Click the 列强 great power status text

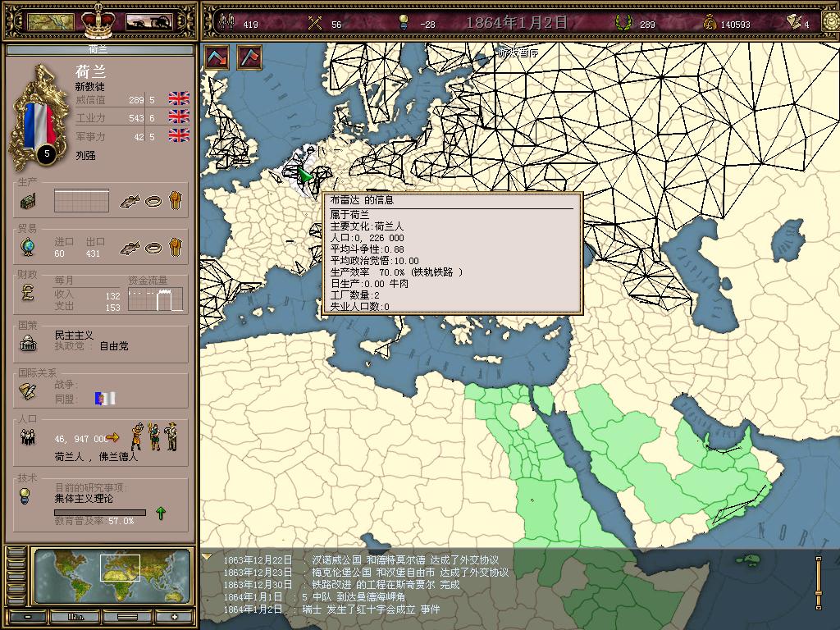(85, 155)
